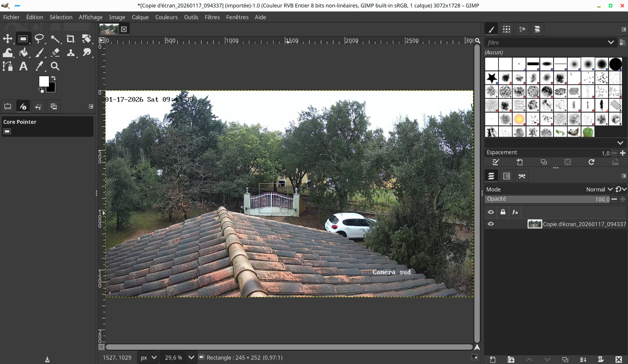Select the Paths tool
Viewport: 628px width, 364px height.
coord(8,66)
